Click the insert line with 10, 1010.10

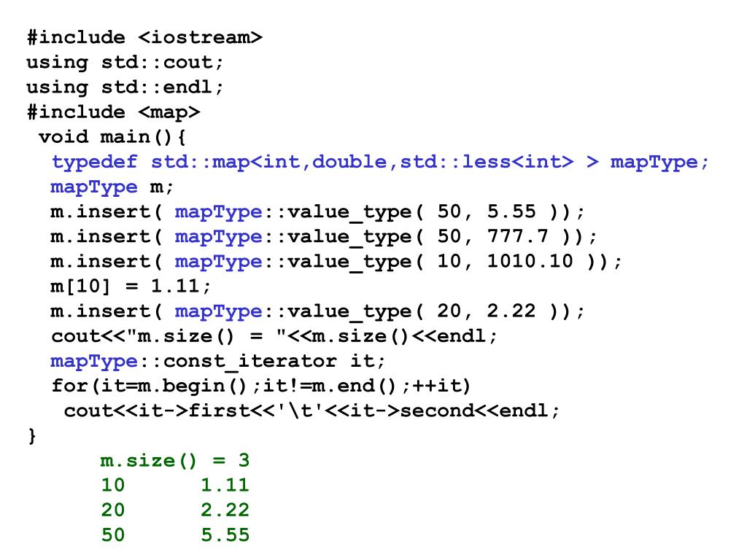[x=336, y=262]
